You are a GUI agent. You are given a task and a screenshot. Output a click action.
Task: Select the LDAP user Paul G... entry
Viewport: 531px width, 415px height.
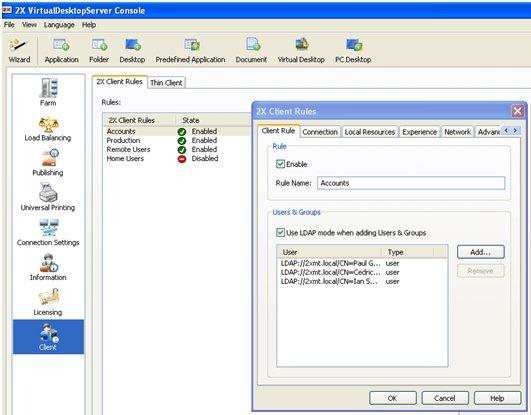pos(362,263)
